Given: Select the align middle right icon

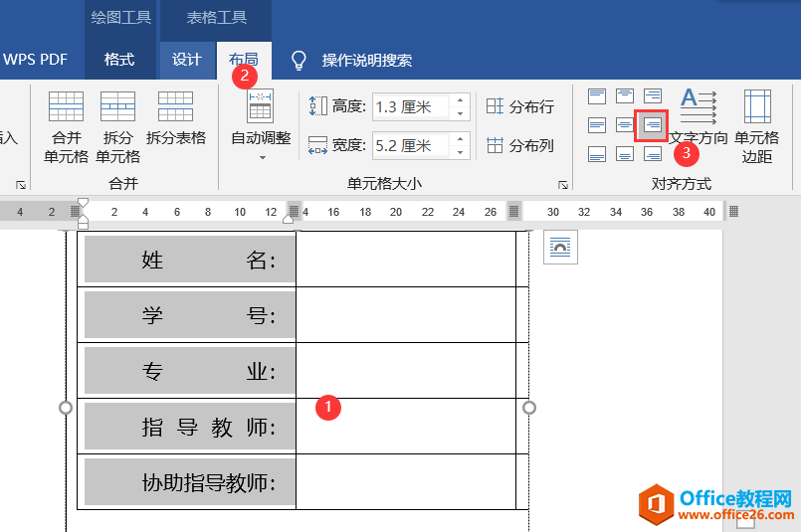Looking at the screenshot, I should [x=652, y=125].
